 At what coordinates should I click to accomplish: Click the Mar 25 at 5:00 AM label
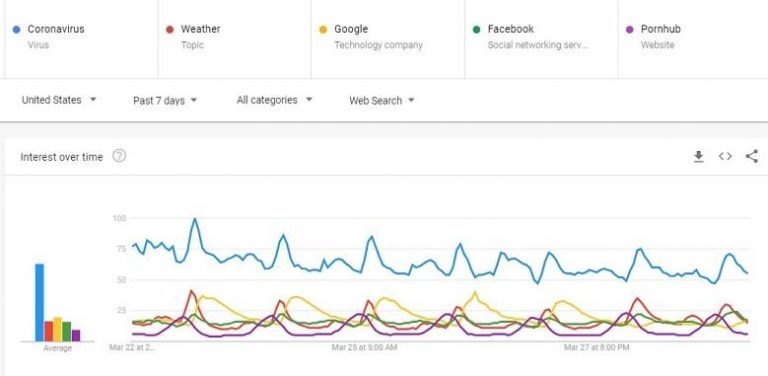[x=364, y=348]
